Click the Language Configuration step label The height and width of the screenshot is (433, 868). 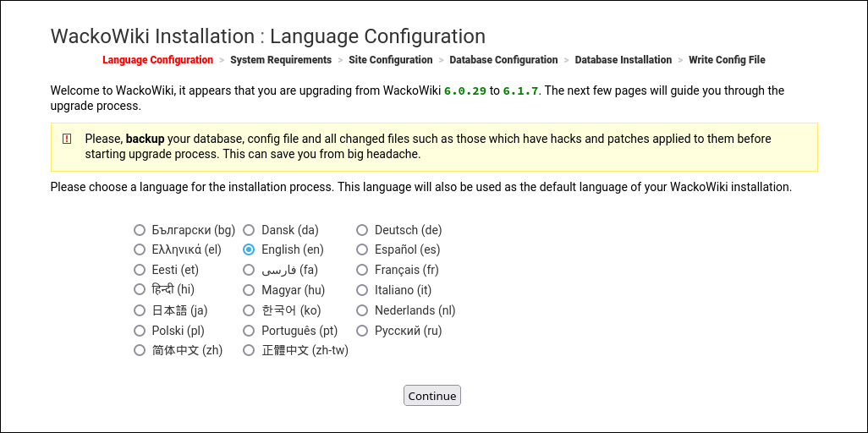click(157, 60)
